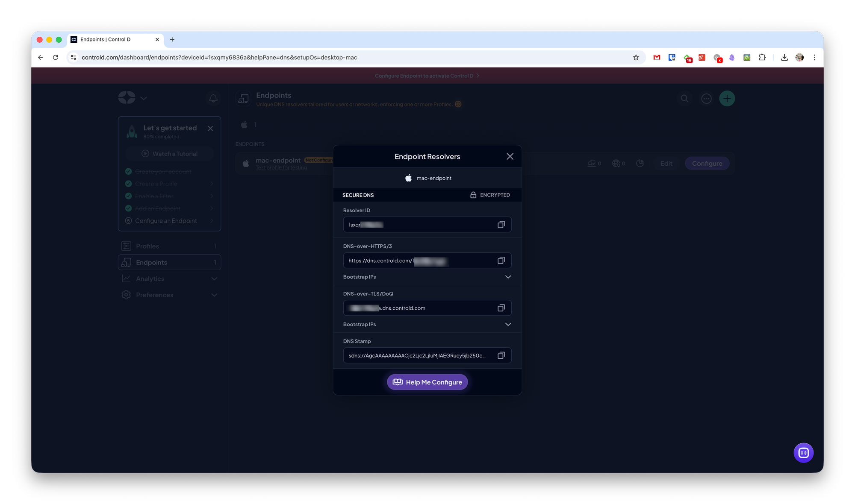Click inside the DNS Stamp field
The height and width of the screenshot is (504, 855).
point(417,355)
